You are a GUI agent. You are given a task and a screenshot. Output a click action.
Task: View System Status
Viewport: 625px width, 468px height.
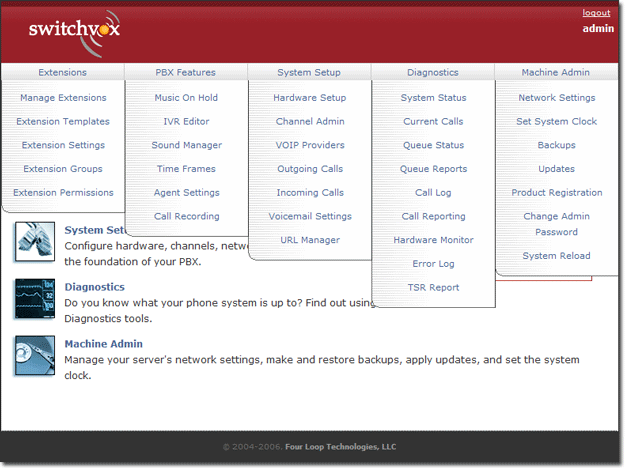coord(433,98)
